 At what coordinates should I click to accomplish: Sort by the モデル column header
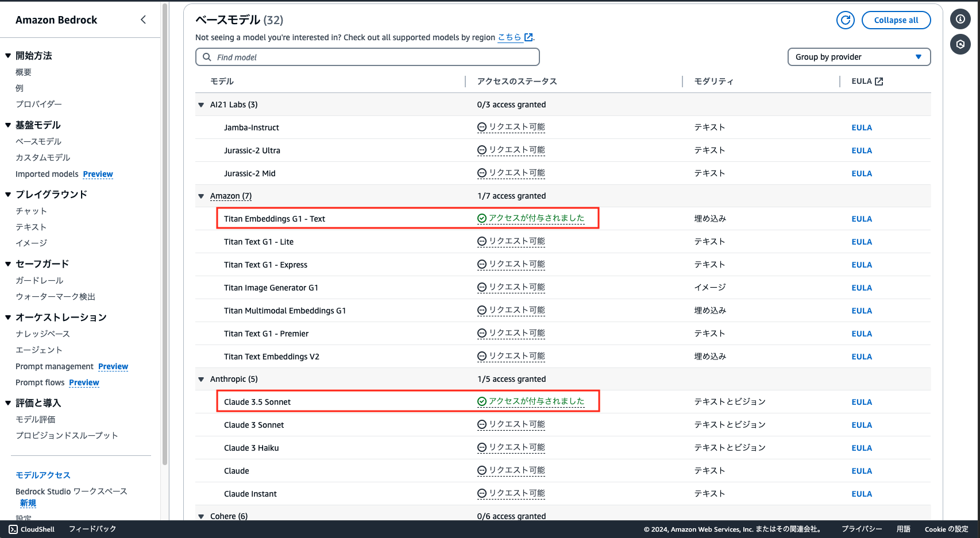(x=222, y=82)
